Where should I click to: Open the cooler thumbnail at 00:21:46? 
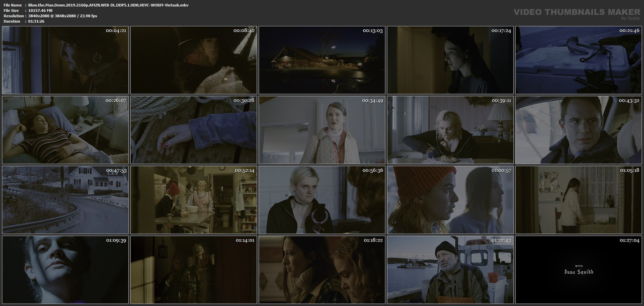pyautogui.click(x=579, y=60)
